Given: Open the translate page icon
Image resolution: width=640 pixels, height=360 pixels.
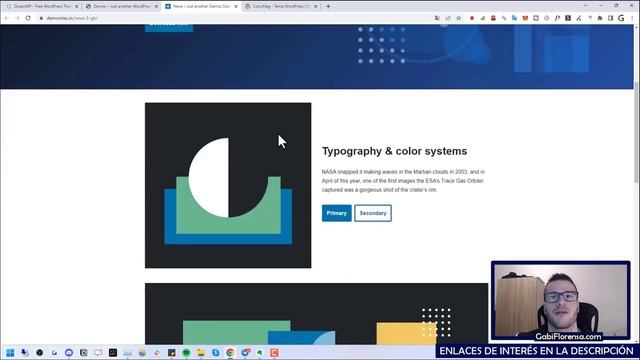Looking at the screenshot, I should pyautogui.click(x=437, y=18).
